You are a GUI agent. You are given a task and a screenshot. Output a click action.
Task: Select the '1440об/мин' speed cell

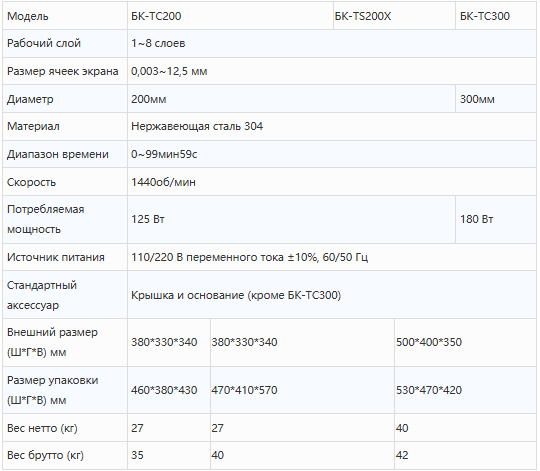[332, 182]
